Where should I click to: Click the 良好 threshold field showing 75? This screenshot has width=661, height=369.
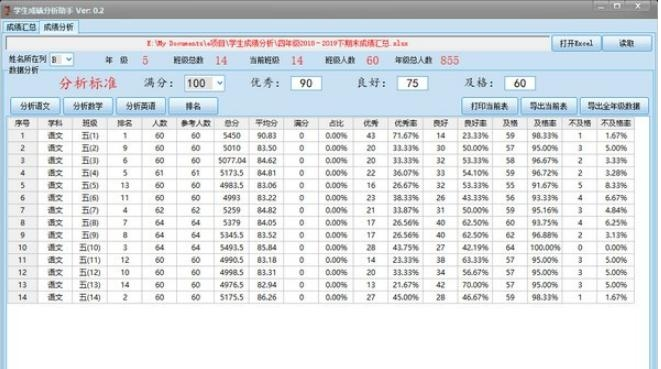(x=412, y=83)
